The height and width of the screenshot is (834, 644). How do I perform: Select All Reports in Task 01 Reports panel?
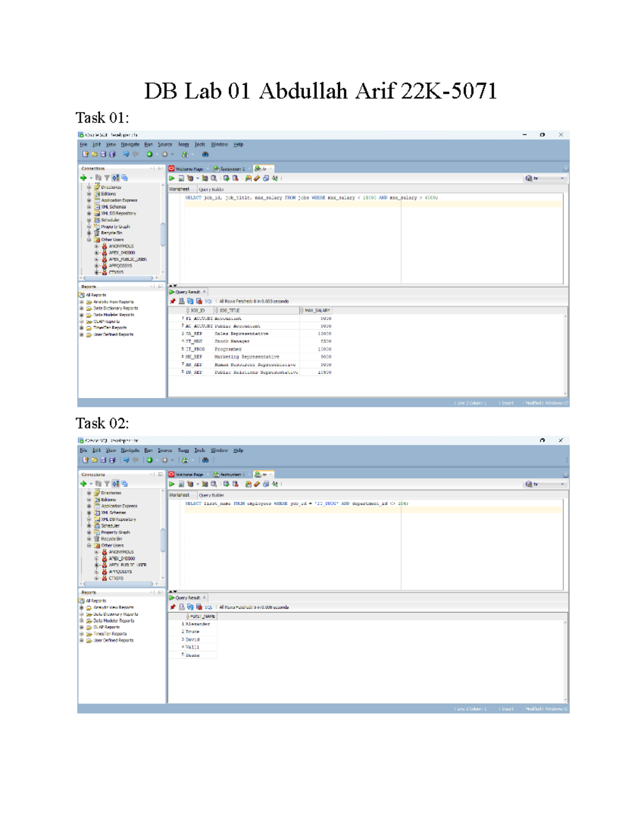(x=96, y=295)
